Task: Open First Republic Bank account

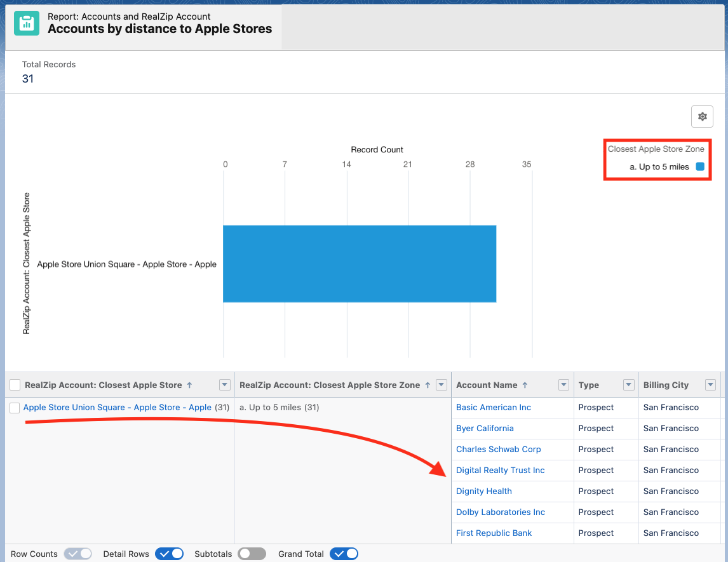Action: click(494, 533)
